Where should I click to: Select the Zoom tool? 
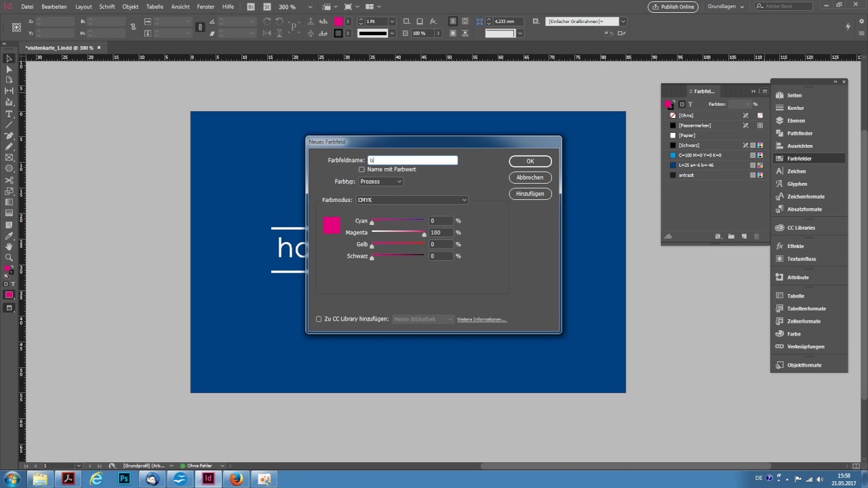(x=9, y=258)
